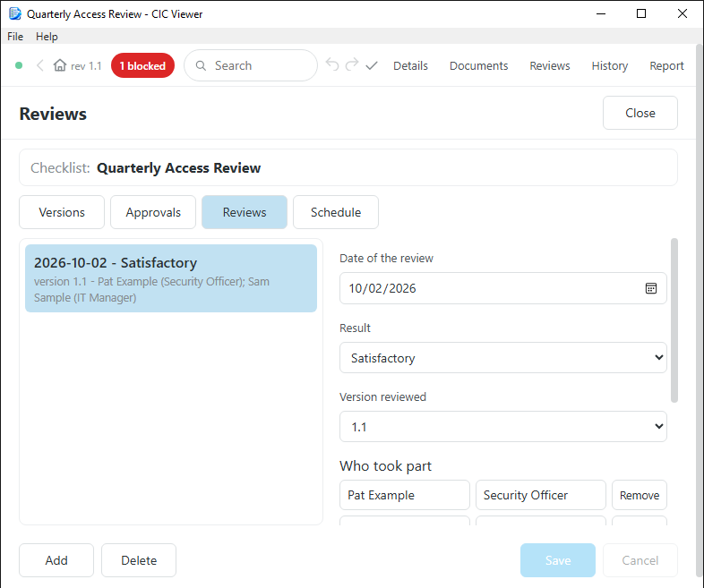The width and height of the screenshot is (704, 588).
Task: Click the Reviews page heading
Action: tap(53, 114)
